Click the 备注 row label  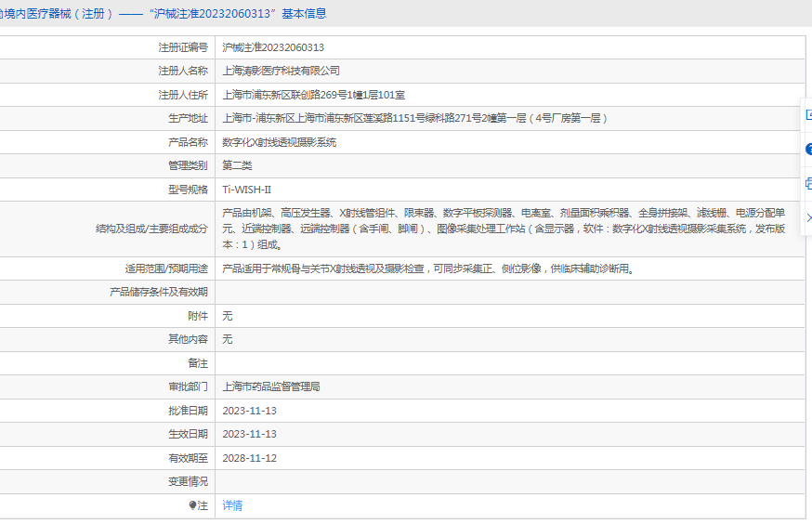198,363
